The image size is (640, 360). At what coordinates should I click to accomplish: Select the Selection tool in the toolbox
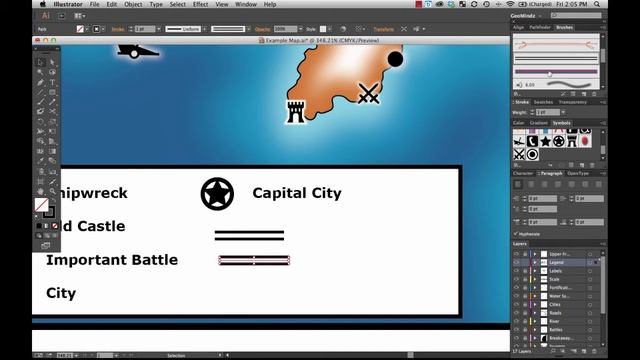click(x=40, y=62)
